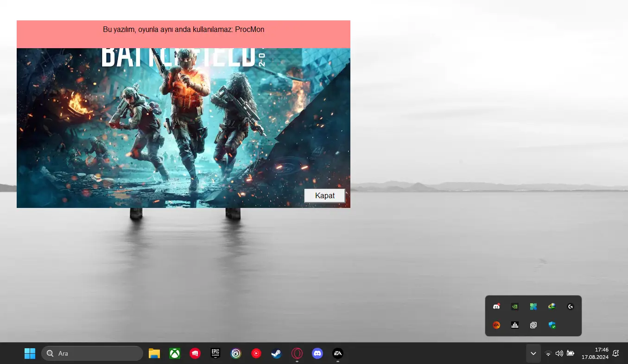Viewport: 628px width, 364px height.
Task: Open the Wi-Fi network status icon
Action: [x=548, y=353]
